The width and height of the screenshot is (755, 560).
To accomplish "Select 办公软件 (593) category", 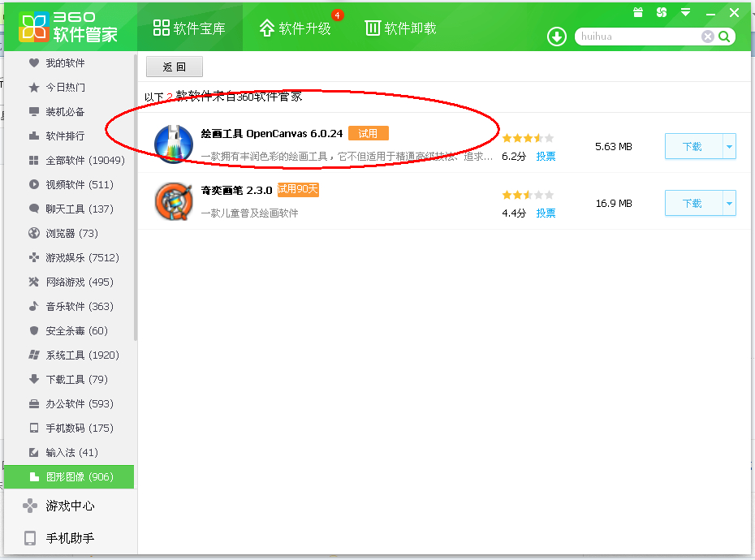I will tap(80, 403).
